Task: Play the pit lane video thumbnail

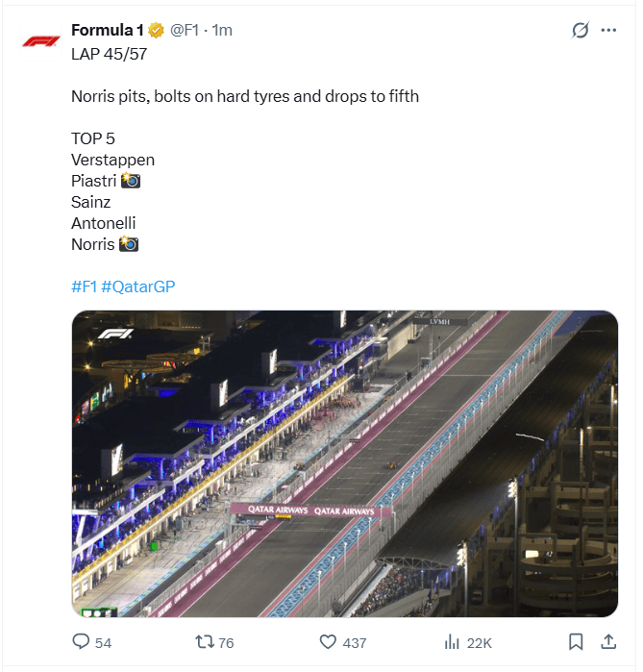Action: click(344, 463)
